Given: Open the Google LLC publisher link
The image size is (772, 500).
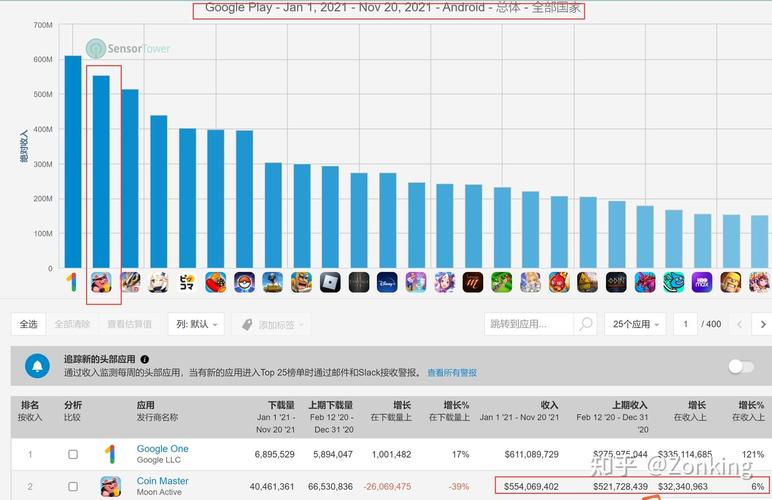Looking at the screenshot, I should coord(159,460).
